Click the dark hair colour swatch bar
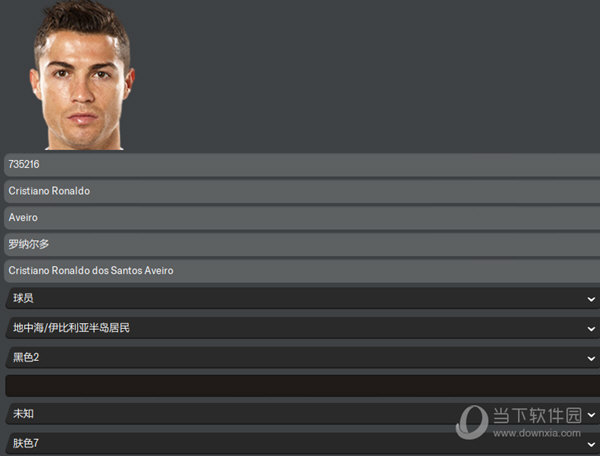Image resolution: width=600 pixels, height=456 pixels. tap(302, 386)
